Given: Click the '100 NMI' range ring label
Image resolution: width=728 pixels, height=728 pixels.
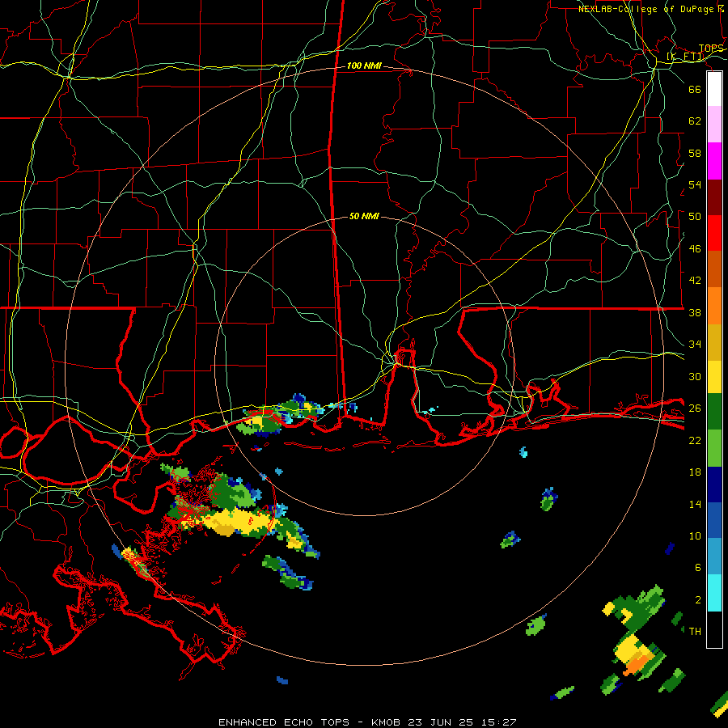Looking at the screenshot, I should coord(364,66).
